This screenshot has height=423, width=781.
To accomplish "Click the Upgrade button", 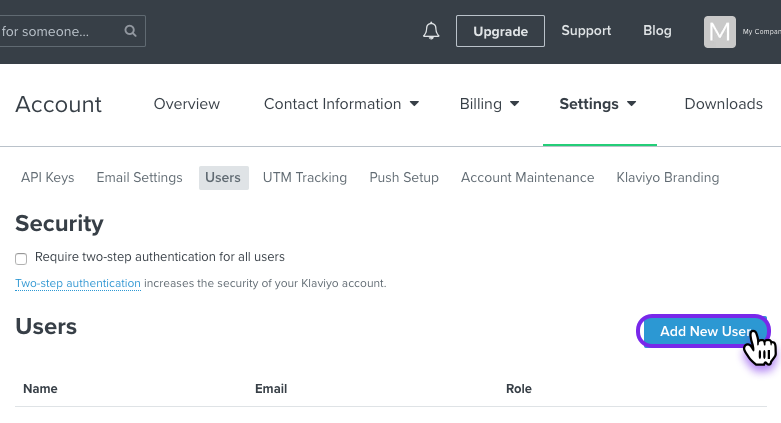I will click(500, 31).
